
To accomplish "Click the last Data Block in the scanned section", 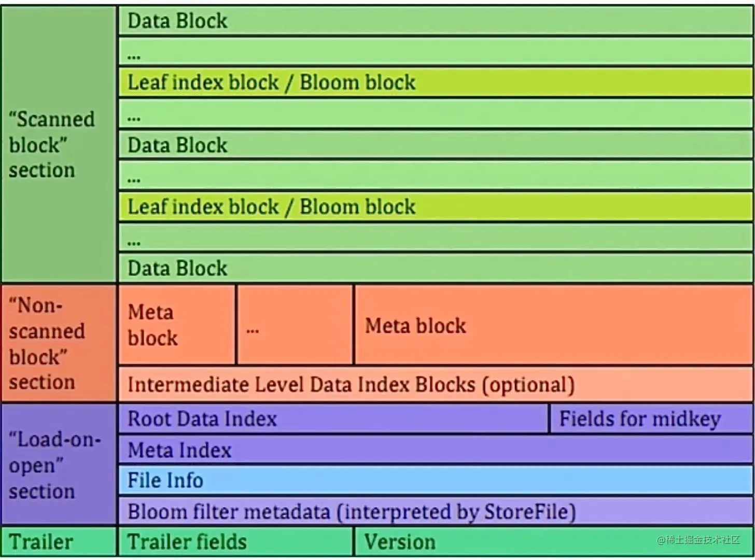I will [x=436, y=269].
